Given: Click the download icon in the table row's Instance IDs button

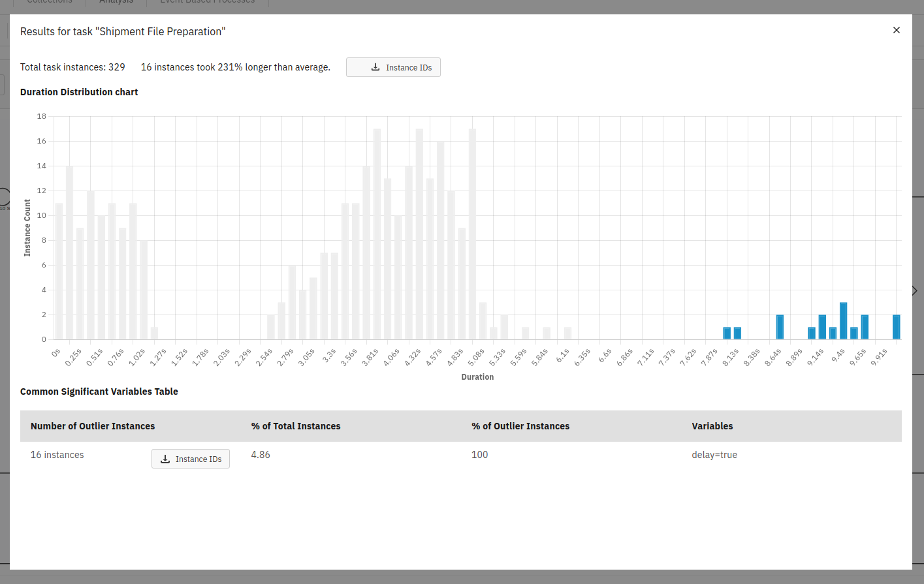Looking at the screenshot, I should coord(165,459).
